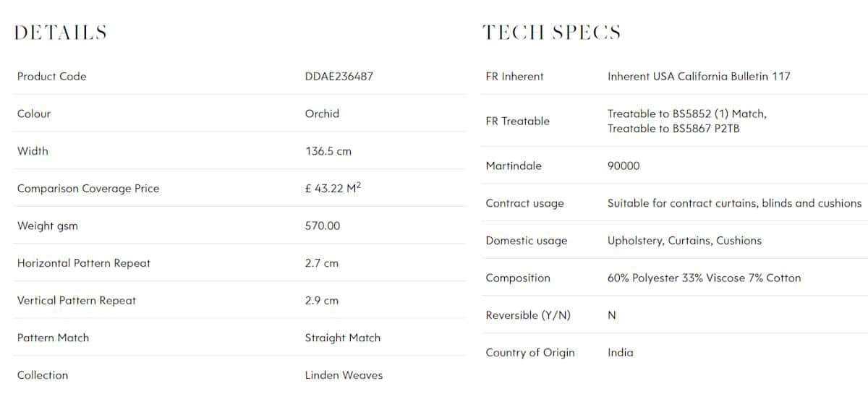This screenshot has height=402, width=868.
Task: Click the Straight Match pattern value
Action: point(343,338)
